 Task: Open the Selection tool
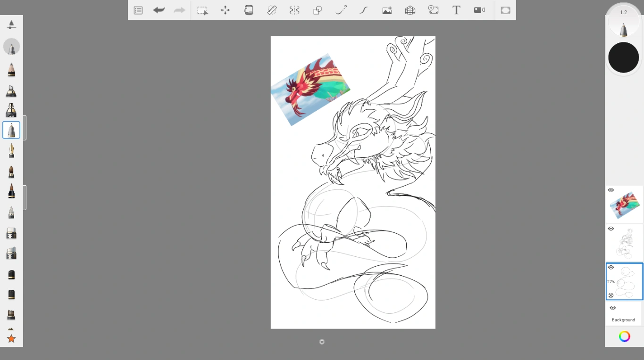202,10
